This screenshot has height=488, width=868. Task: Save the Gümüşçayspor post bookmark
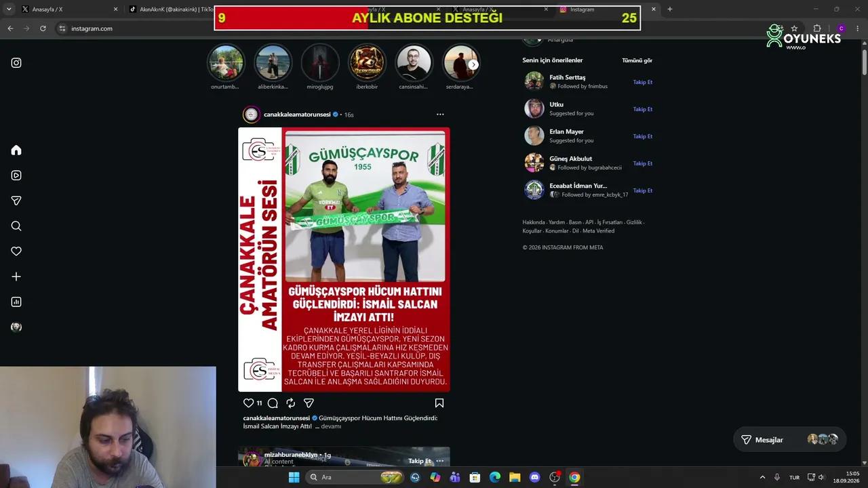(x=439, y=403)
